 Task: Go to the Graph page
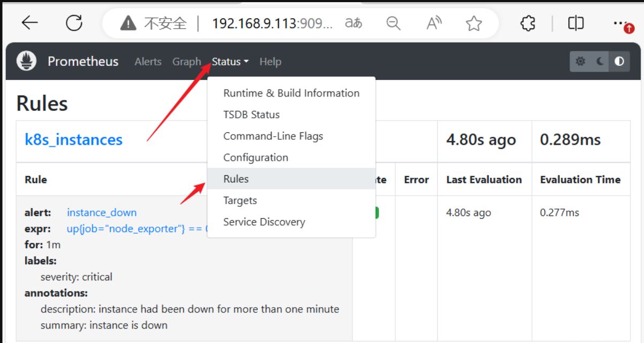click(186, 62)
